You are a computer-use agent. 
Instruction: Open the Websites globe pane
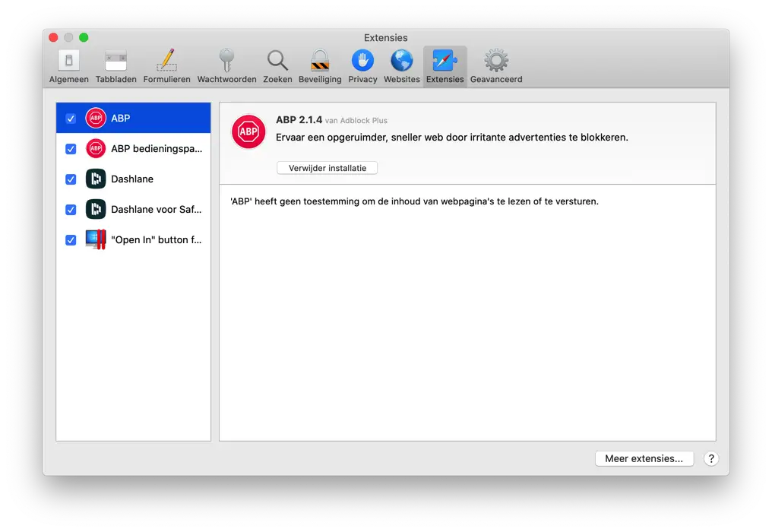pos(401,66)
